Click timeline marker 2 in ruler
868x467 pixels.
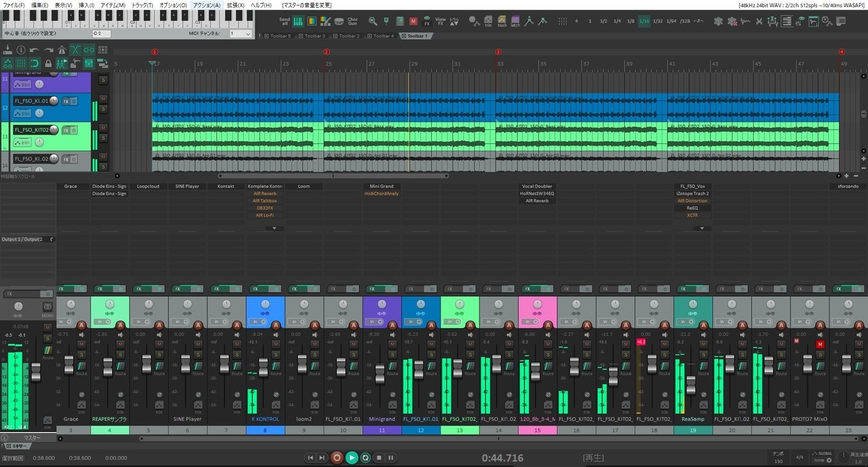click(x=326, y=52)
